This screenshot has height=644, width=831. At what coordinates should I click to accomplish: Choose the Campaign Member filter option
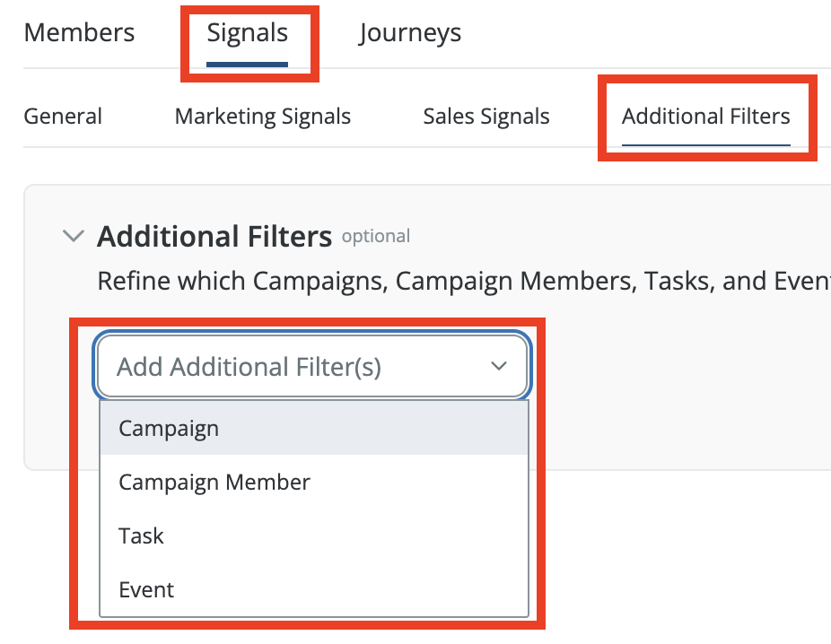pos(214,483)
